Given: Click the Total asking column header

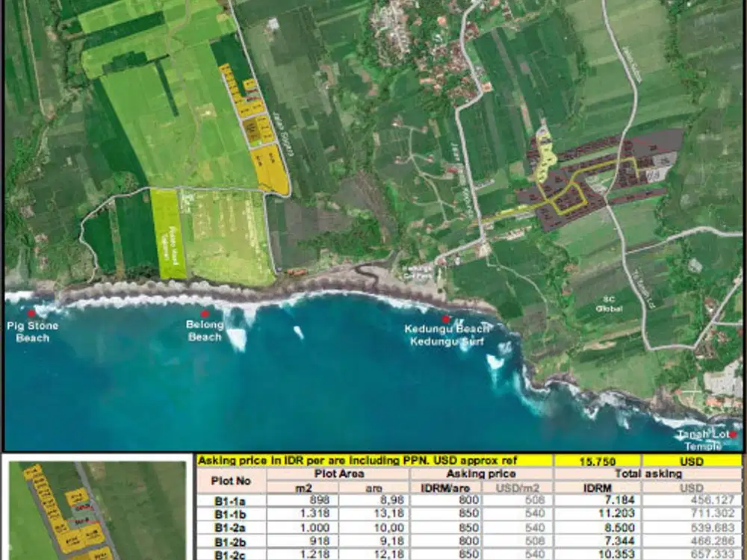Looking at the screenshot, I should coord(648,473).
